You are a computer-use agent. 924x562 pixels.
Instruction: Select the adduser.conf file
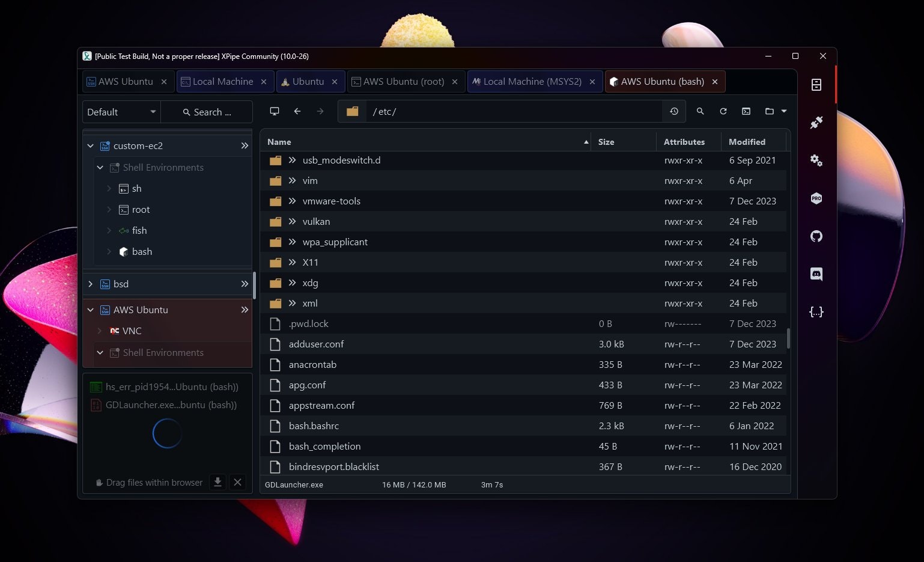pyautogui.click(x=523, y=344)
